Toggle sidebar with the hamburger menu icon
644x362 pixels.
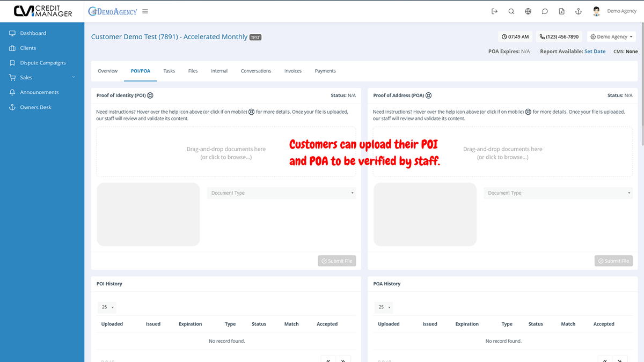pyautogui.click(x=145, y=11)
